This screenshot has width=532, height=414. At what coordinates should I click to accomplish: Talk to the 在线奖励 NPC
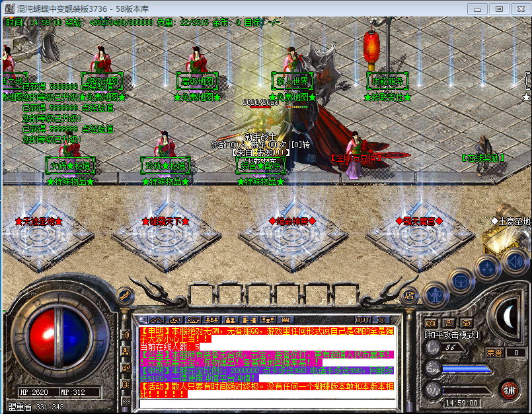[482, 156]
